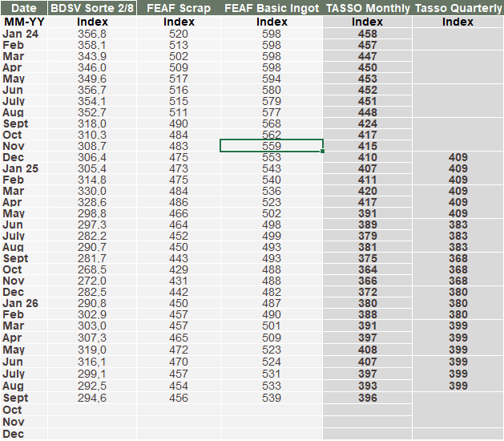The width and height of the screenshot is (504, 441).
Task: Select the Jan 26 date cell
Action: tap(24, 303)
